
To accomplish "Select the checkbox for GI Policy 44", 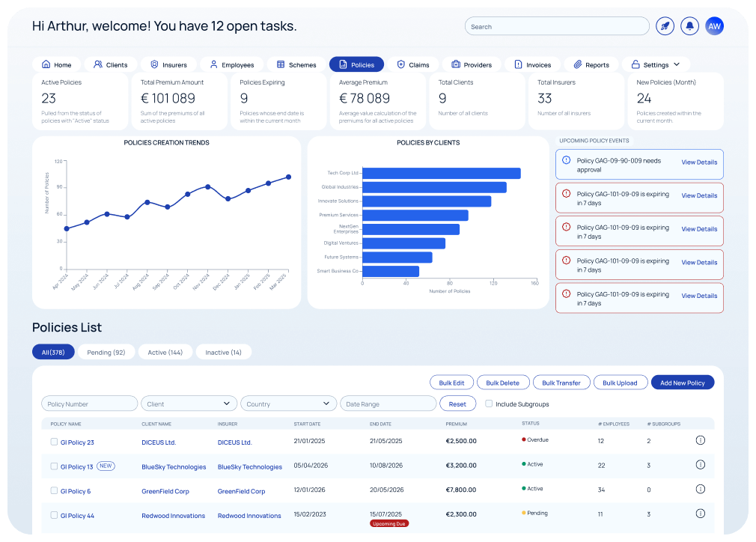I will (x=53, y=516).
